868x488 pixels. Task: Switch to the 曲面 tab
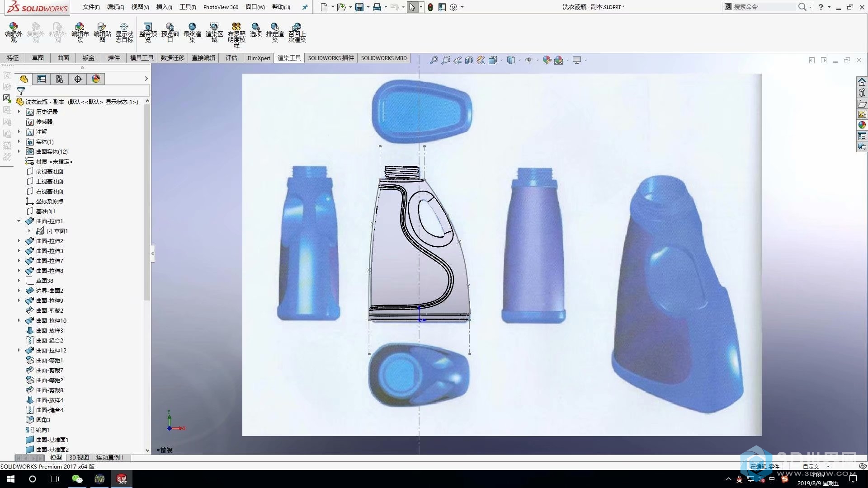(x=63, y=58)
